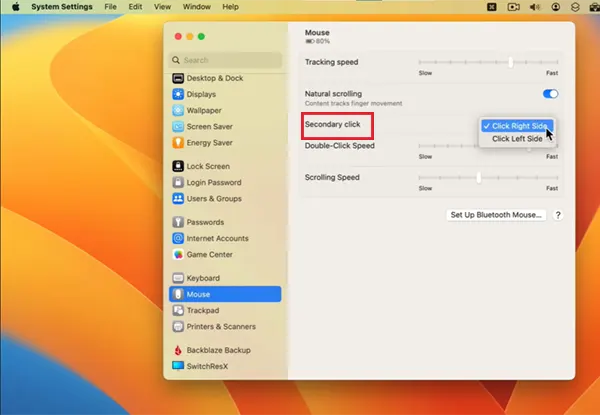Choose Click Right Side option
This screenshot has width=600, height=415.
517,126
